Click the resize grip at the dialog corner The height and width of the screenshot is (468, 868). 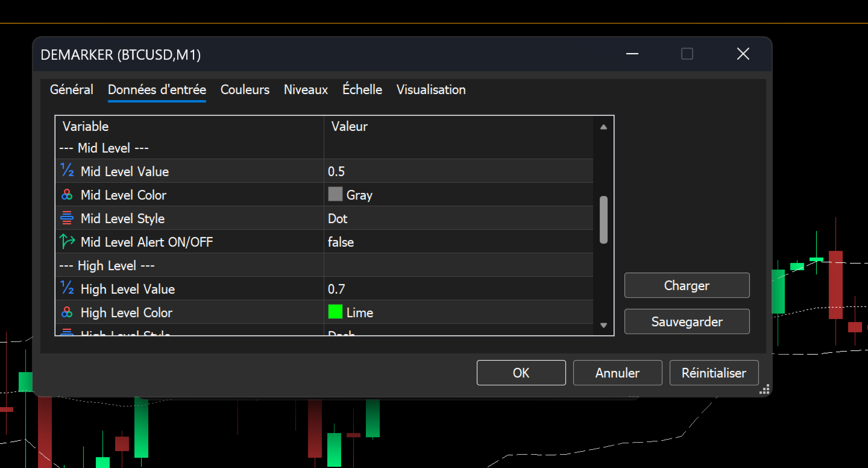coord(765,389)
